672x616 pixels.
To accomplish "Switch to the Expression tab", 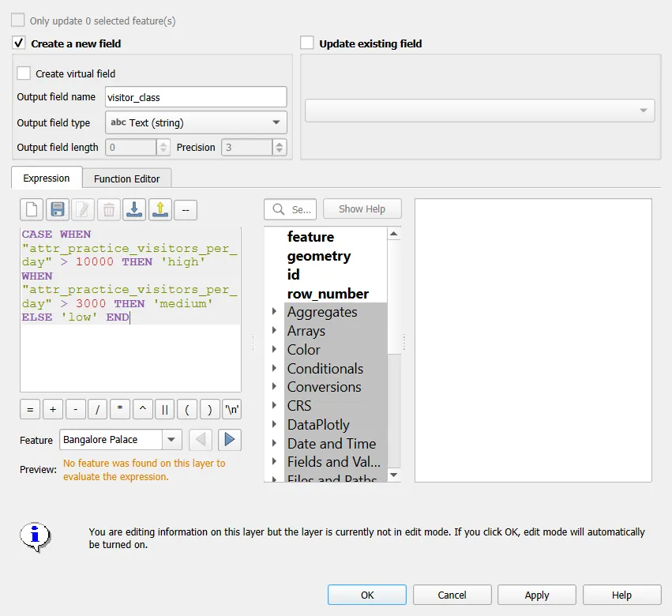I will (x=47, y=178).
